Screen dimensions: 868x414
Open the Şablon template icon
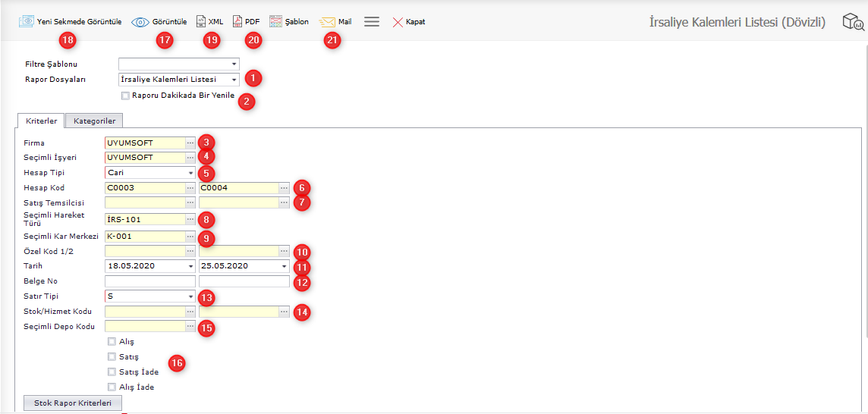276,22
